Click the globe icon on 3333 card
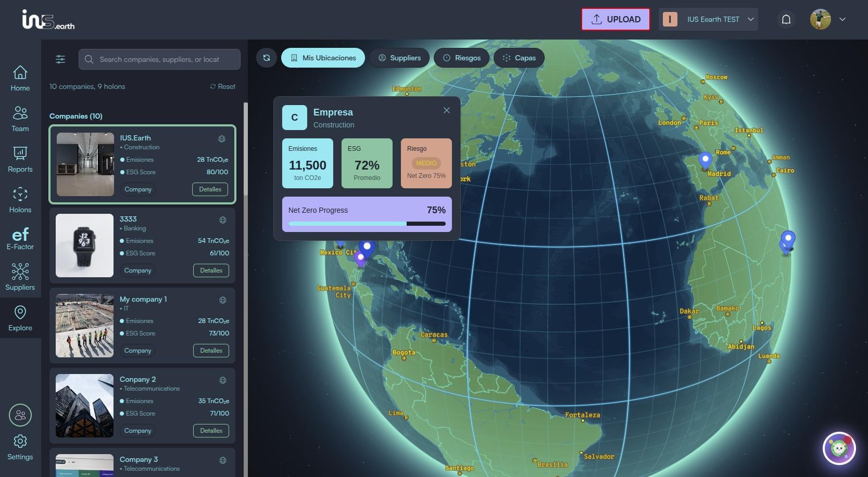This screenshot has width=868, height=477. point(223,220)
